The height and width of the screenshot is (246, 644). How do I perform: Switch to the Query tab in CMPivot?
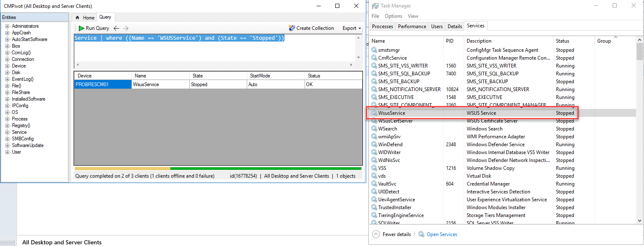click(105, 17)
